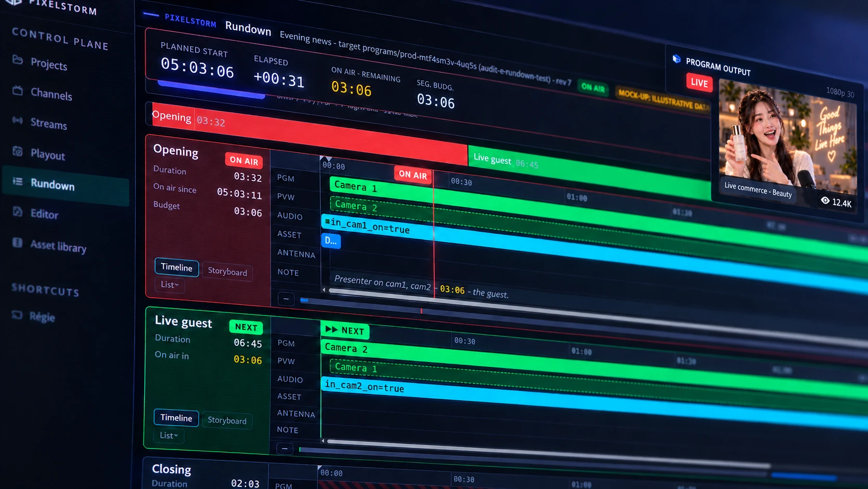Click the ANTENNA track label in Opening
This screenshot has width=868, height=489.
pos(296,254)
